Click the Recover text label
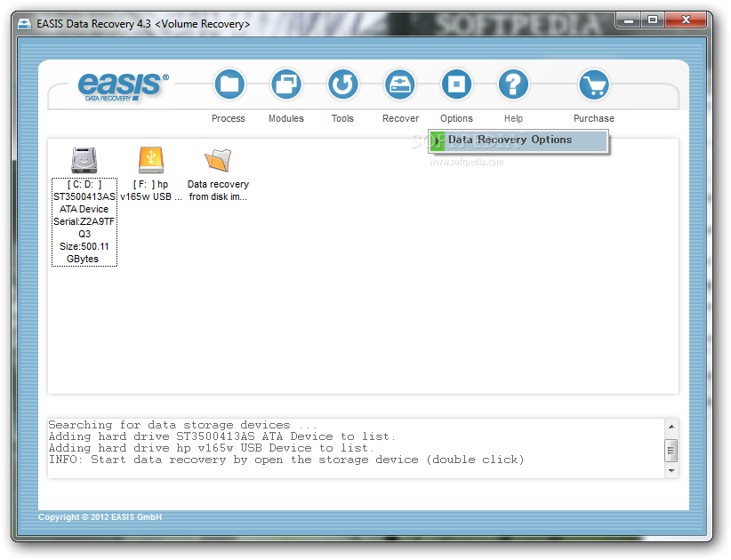Viewport: 731px width, 560px height. pos(400,118)
